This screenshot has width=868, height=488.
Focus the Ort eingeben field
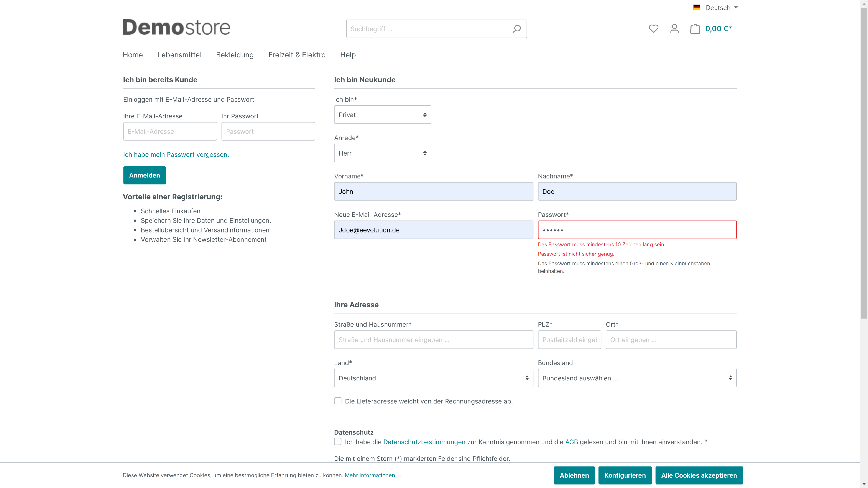671,339
